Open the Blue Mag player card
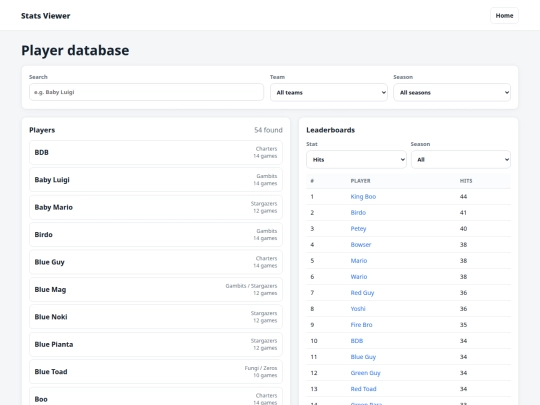 [x=156, y=289]
